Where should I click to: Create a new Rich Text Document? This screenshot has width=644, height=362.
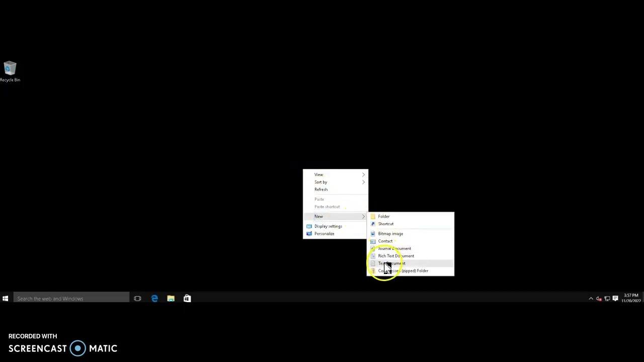click(411, 256)
